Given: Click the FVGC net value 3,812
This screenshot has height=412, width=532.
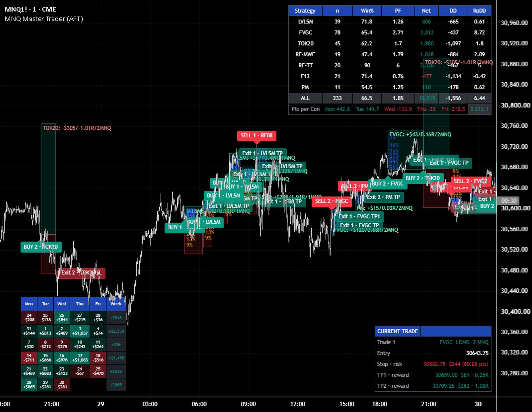Looking at the screenshot, I should click(x=426, y=33).
